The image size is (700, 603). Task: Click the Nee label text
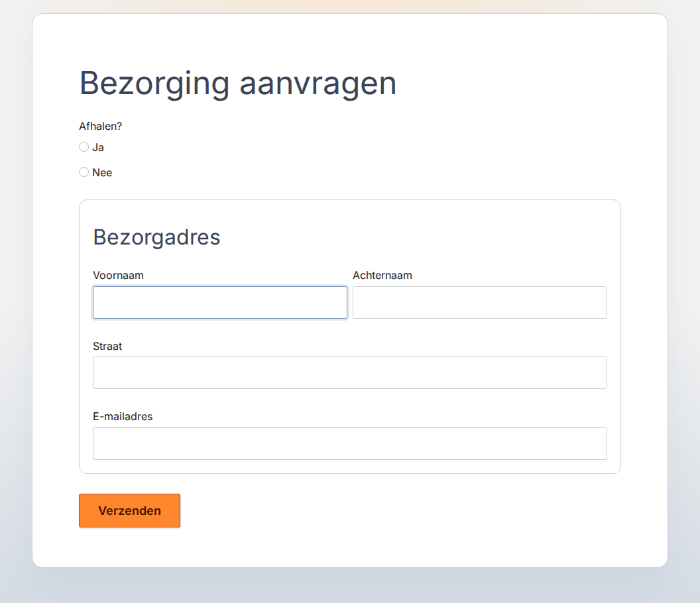tap(102, 173)
